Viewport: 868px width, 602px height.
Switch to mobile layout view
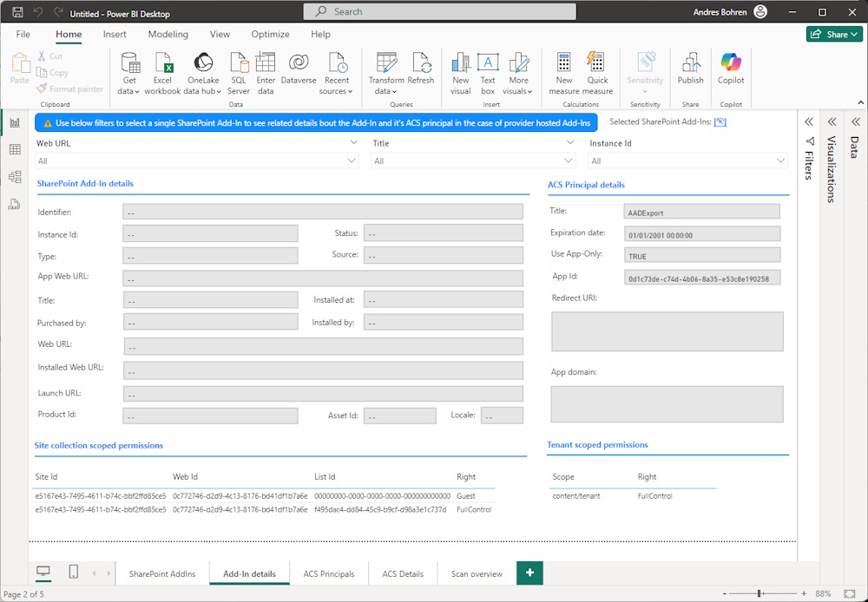(x=74, y=573)
